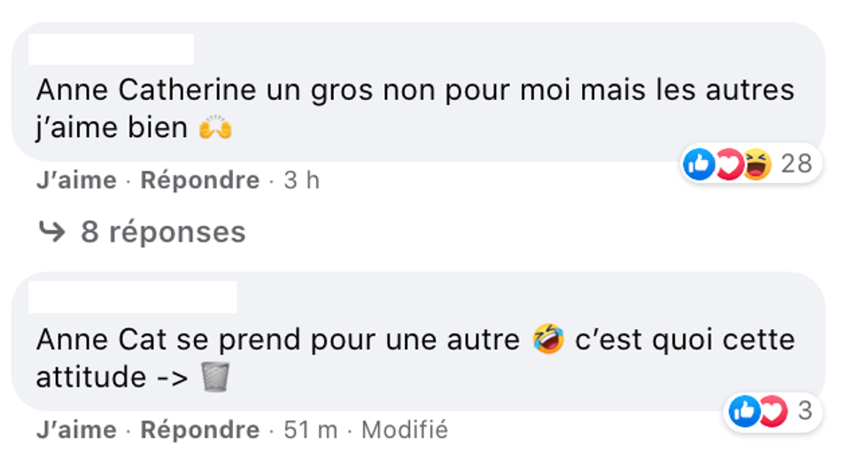Screen dimensions: 868x454
Task: Open the reactions list showing 28
Action: click(x=796, y=165)
